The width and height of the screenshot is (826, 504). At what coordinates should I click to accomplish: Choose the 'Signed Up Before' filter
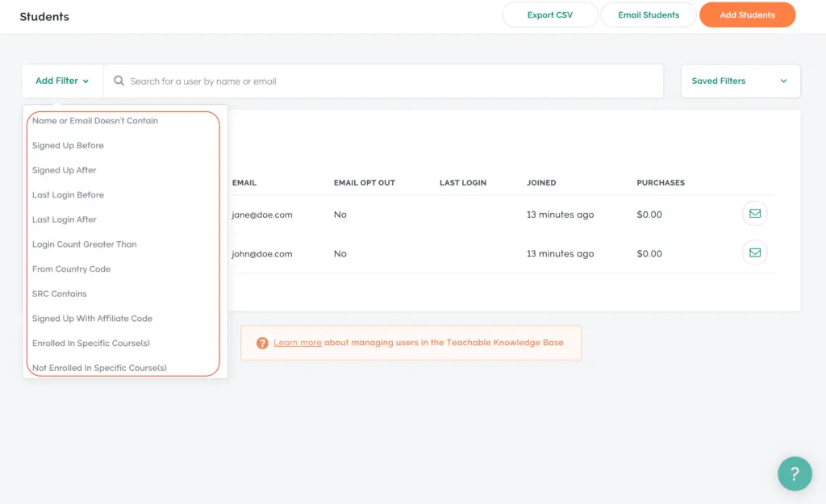coord(68,146)
